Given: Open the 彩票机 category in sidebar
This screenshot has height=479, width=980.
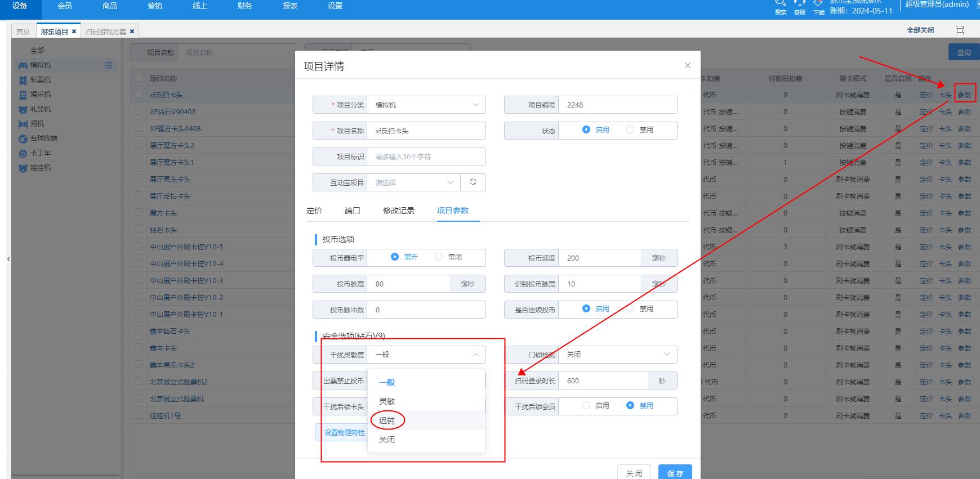Looking at the screenshot, I should pyautogui.click(x=41, y=80).
